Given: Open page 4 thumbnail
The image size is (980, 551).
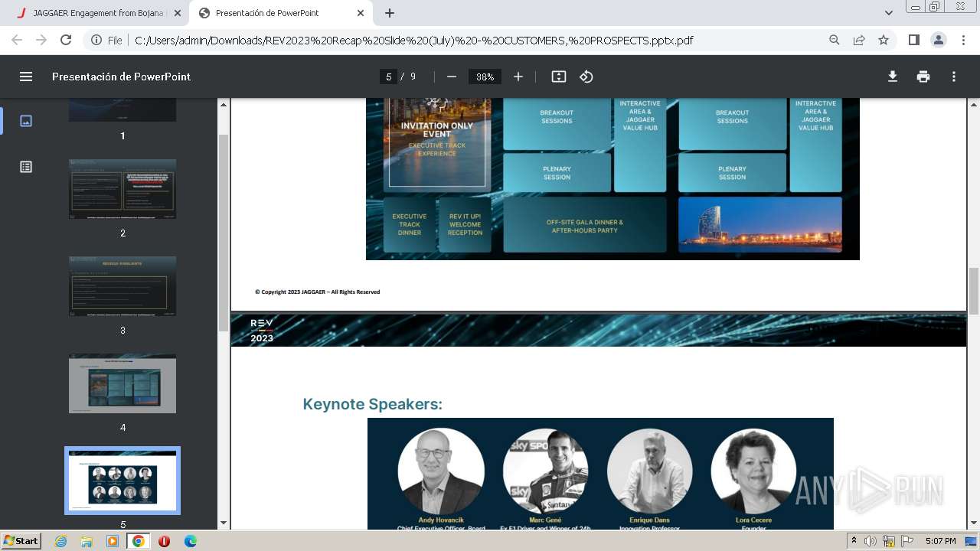Looking at the screenshot, I should pyautogui.click(x=122, y=383).
